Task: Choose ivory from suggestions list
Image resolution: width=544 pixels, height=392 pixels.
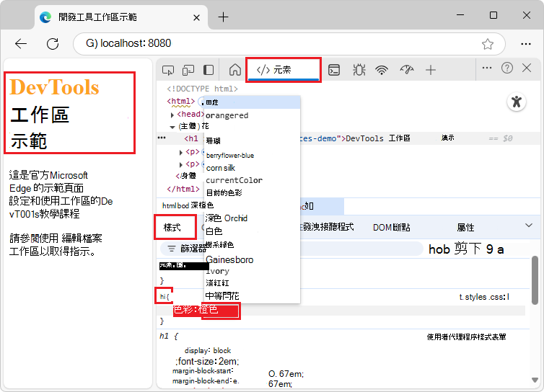Action: click(252, 272)
